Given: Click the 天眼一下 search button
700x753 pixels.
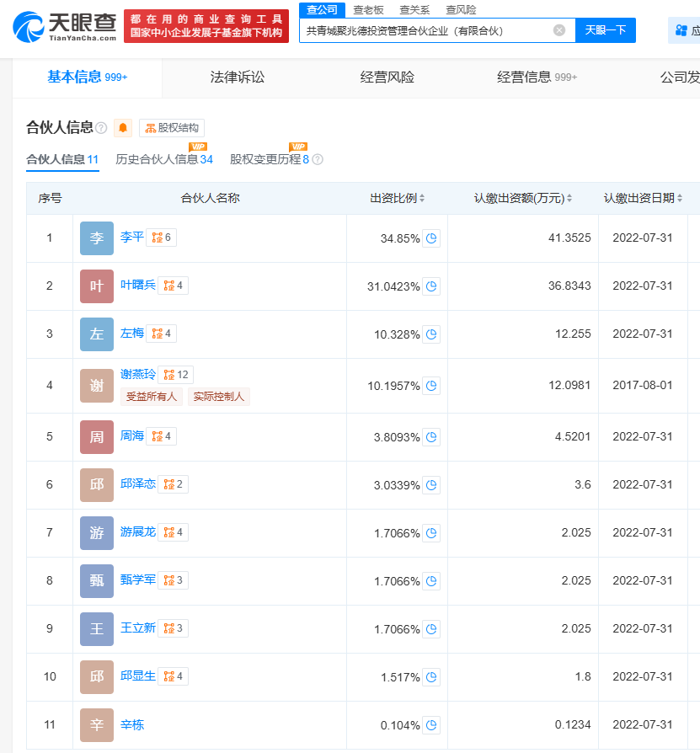Looking at the screenshot, I should tap(606, 30).
